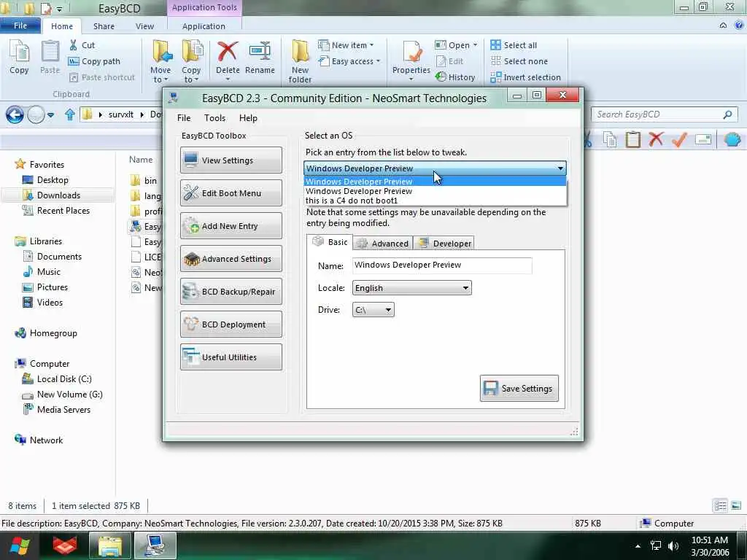
Task: Open Move to dropdown in ribbon
Action: (160, 61)
